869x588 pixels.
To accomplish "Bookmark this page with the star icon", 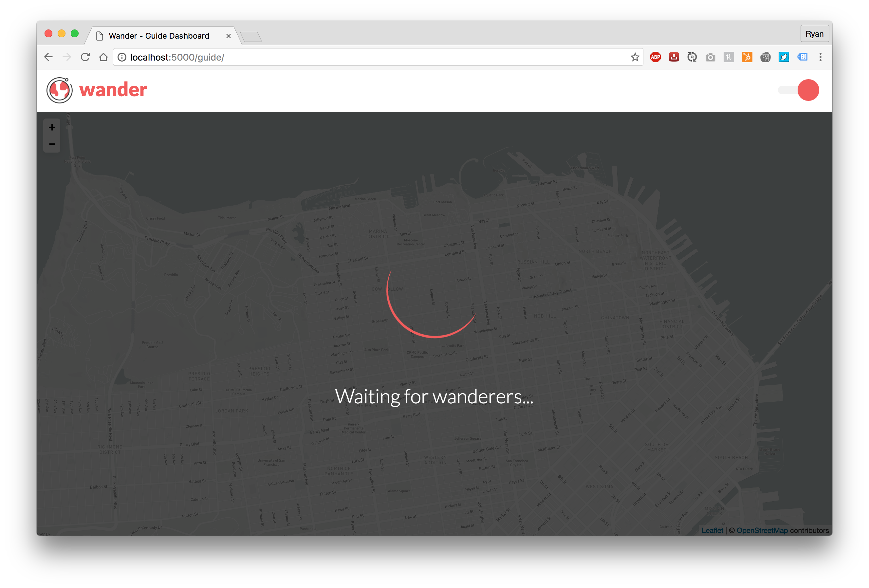I will coord(635,57).
